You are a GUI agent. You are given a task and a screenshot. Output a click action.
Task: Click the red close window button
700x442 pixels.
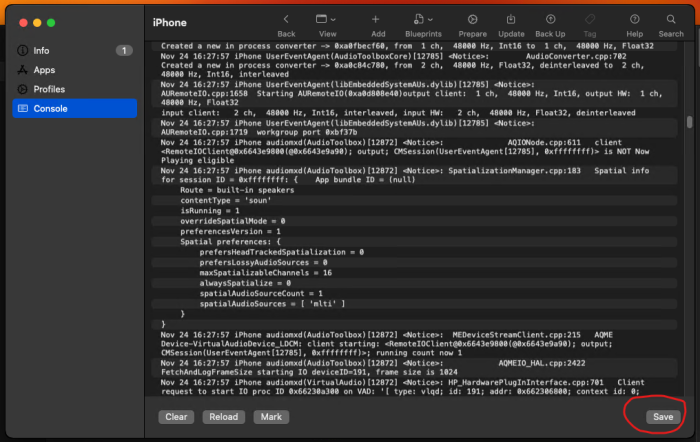(23, 23)
